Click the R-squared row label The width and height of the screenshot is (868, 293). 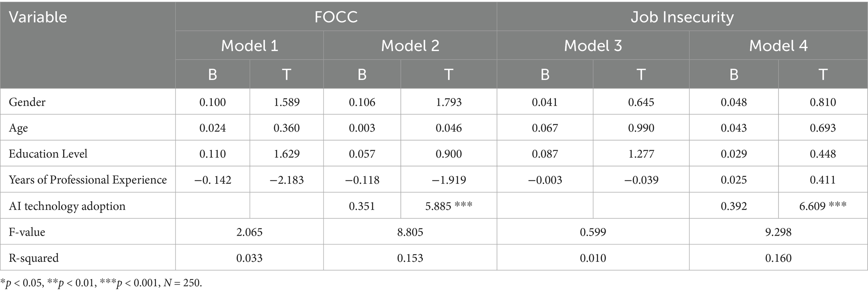tap(34, 258)
